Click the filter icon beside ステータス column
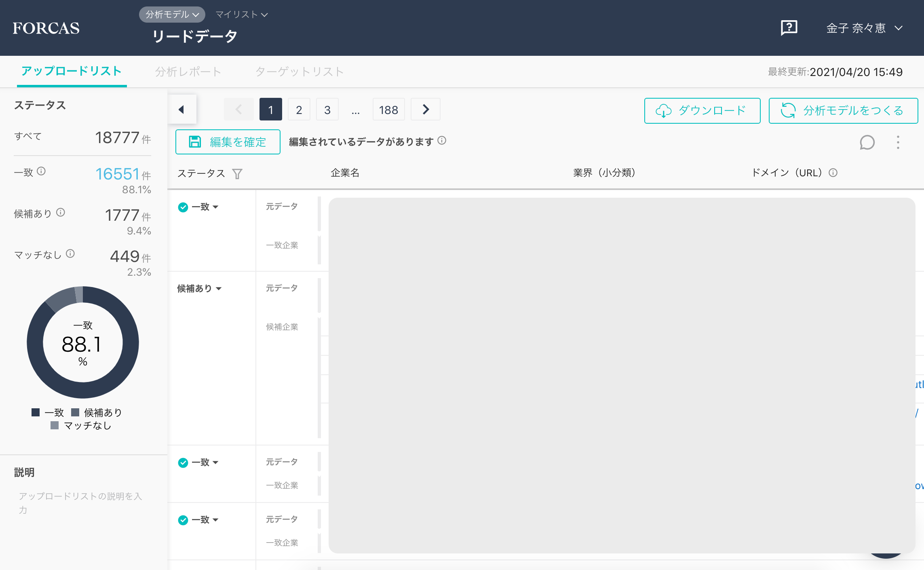The image size is (924, 570). (237, 174)
